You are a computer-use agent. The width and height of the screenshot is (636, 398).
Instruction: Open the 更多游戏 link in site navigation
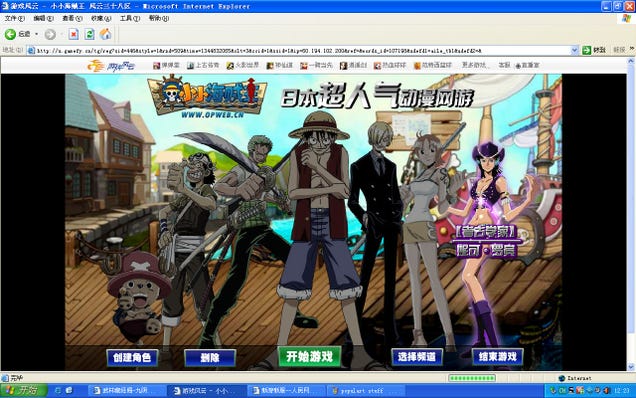(x=475, y=65)
